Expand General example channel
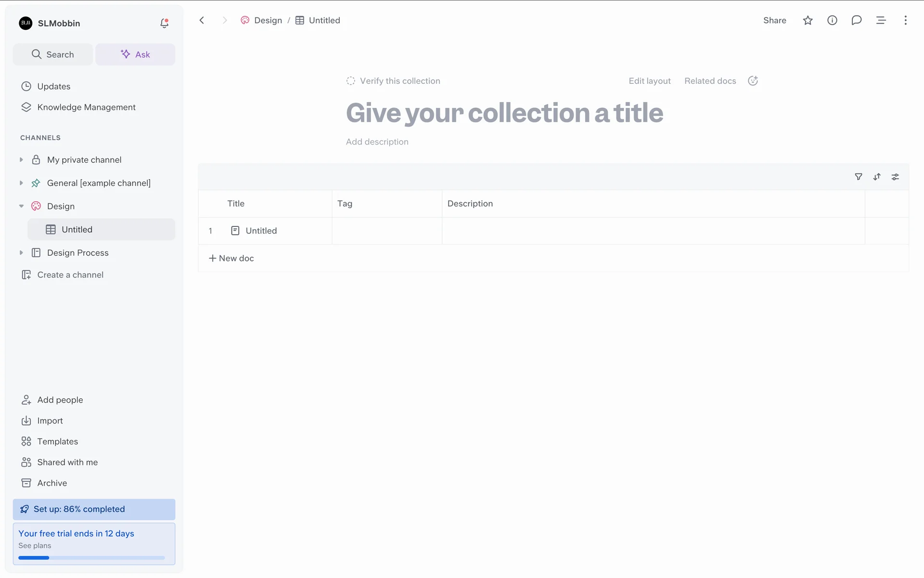The image size is (924, 578). point(21,183)
